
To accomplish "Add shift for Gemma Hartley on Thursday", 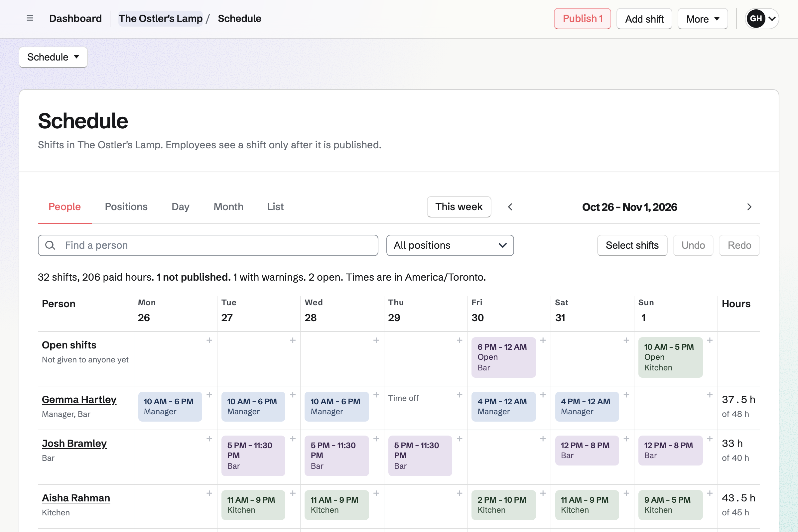I will (460, 395).
